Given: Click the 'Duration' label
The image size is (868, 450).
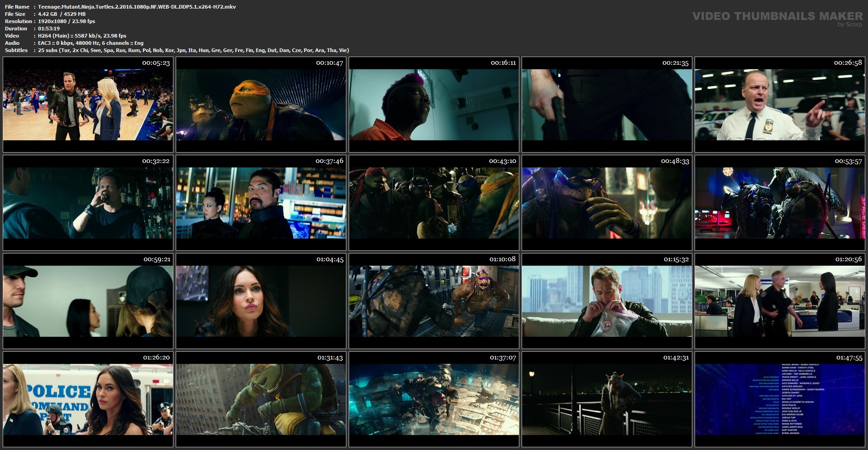Looking at the screenshot, I should pyautogui.click(x=16, y=29).
